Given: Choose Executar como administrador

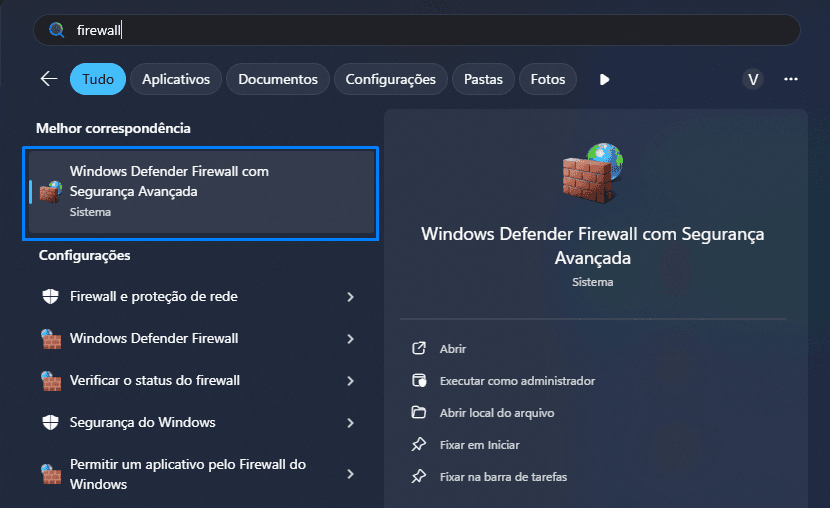Looking at the screenshot, I should [517, 381].
